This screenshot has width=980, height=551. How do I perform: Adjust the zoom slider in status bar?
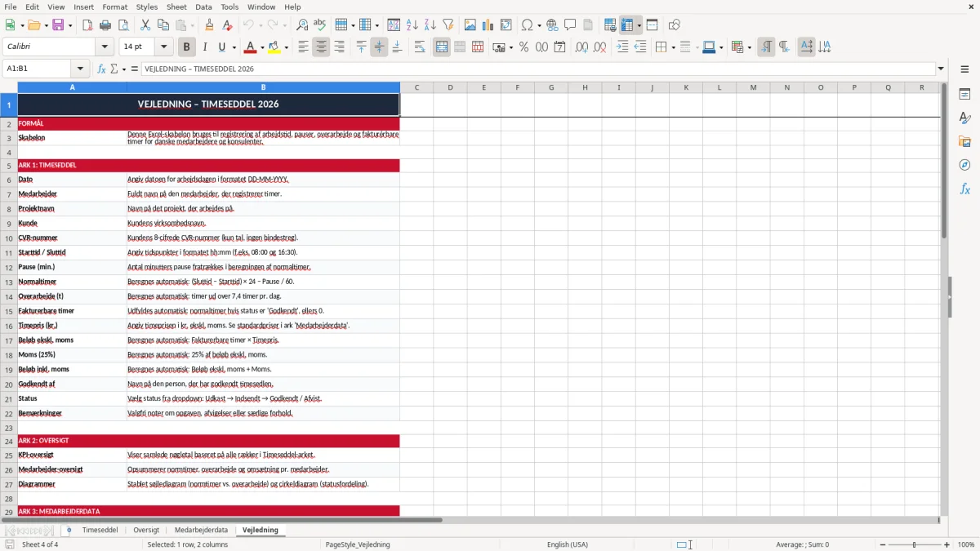tap(914, 544)
